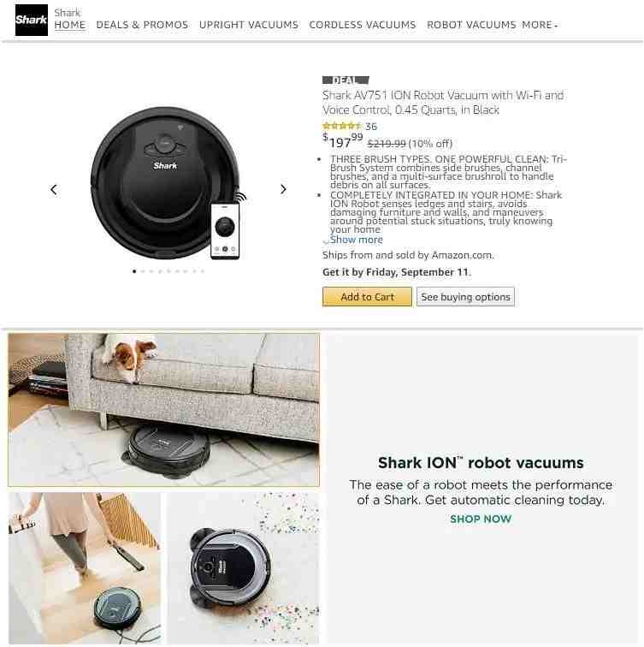Switch to CORDLESS VACUUMS tab

[x=363, y=25]
